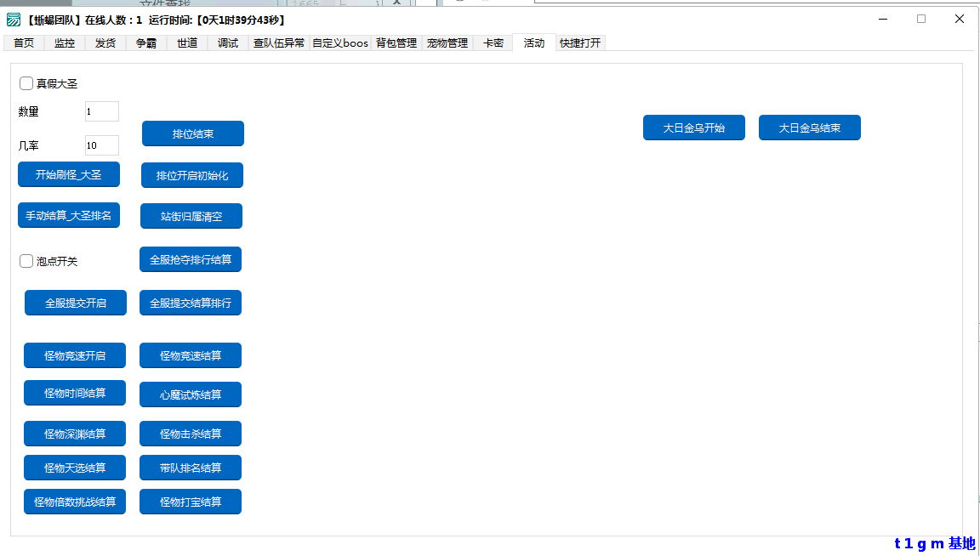Click the app icon in title bar
Screen dimensions: 980x556
point(14,20)
